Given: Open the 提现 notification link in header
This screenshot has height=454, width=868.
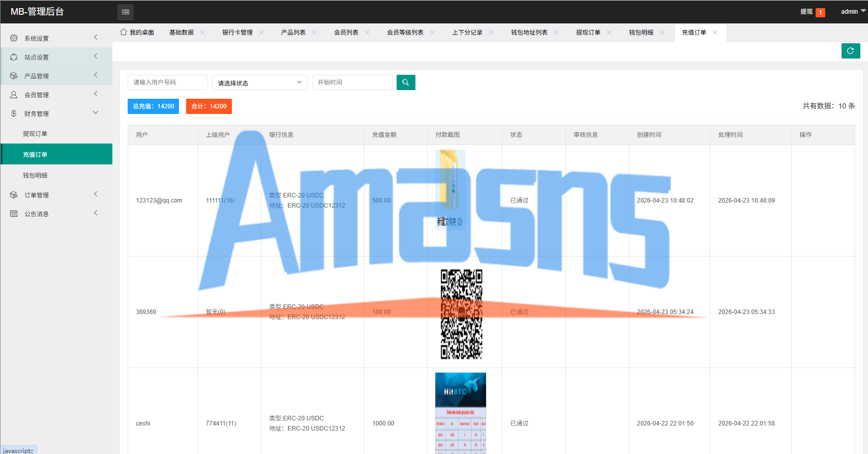Looking at the screenshot, I should [x=813, y=12].
